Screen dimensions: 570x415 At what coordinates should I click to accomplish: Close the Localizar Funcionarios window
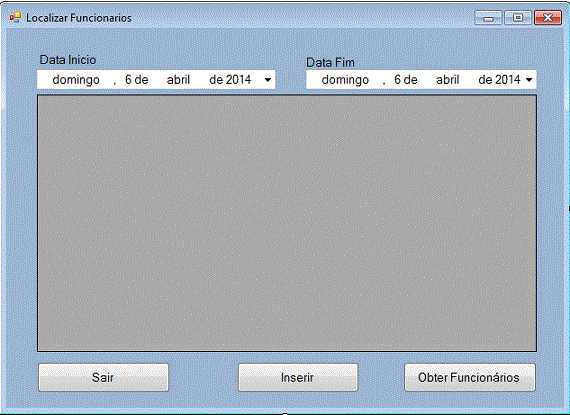tap(548, 18)
